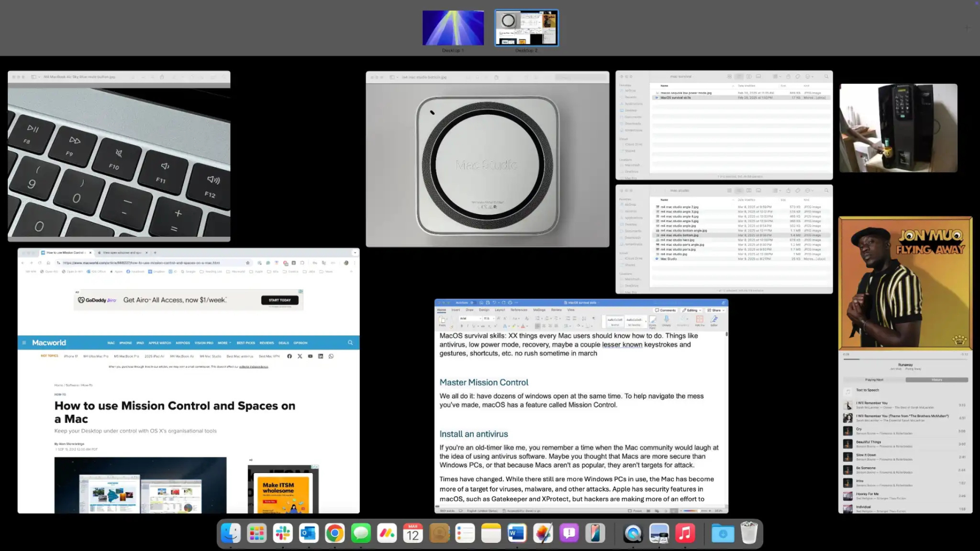Toggle Italic formatting in Word

tap(468, 326)
